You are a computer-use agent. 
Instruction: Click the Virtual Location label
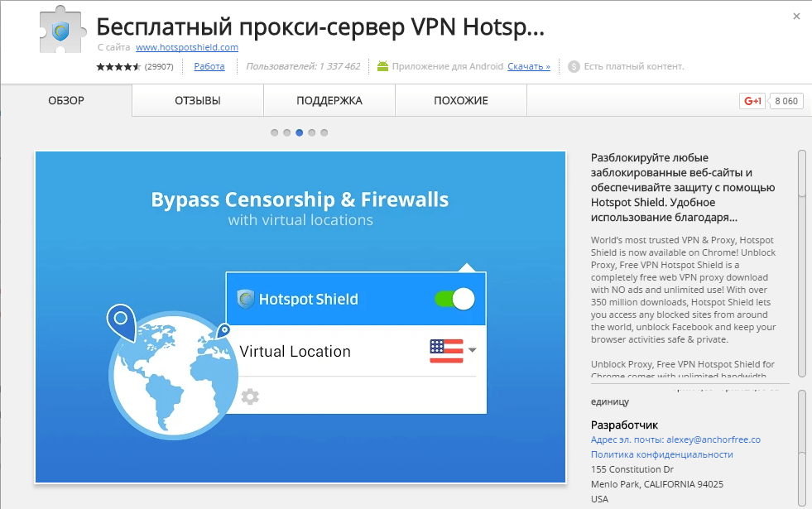(295, 351)
